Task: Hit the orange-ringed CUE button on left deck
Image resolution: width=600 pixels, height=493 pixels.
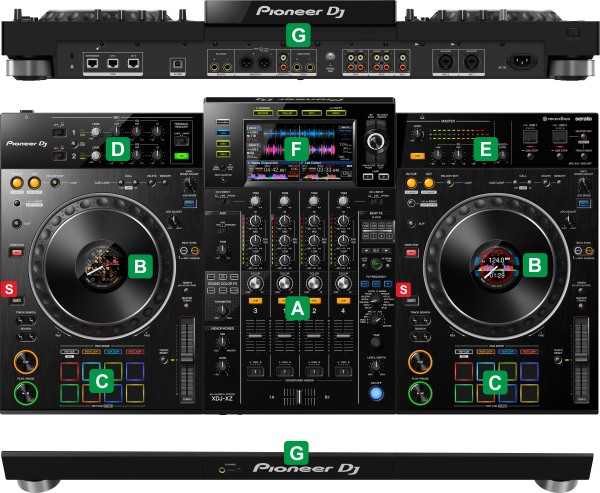Action: coord(26,361)
